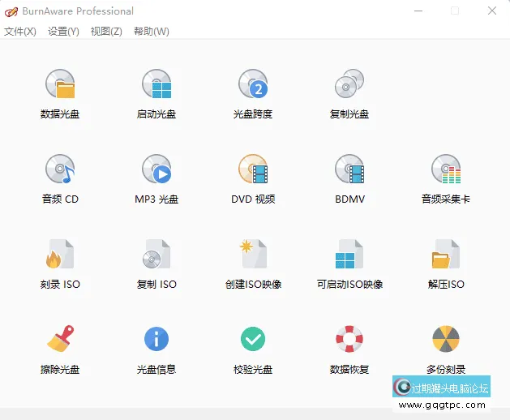Click the BurnAware app logo in title bar
The height and width of the screenshot is (420, 510).
(11, 11)
